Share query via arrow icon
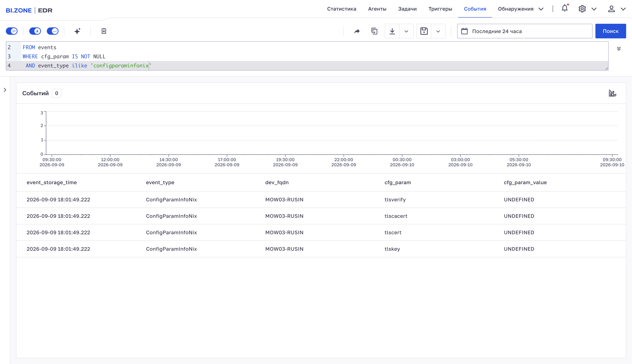Screen dimensions: 632x364 [x=357, y=31]
